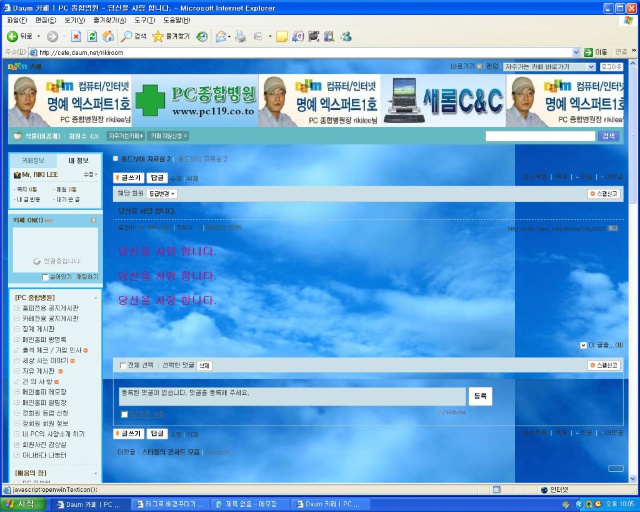
Task: Open the 등급변경 dropdown
Action: coord(162,194)
